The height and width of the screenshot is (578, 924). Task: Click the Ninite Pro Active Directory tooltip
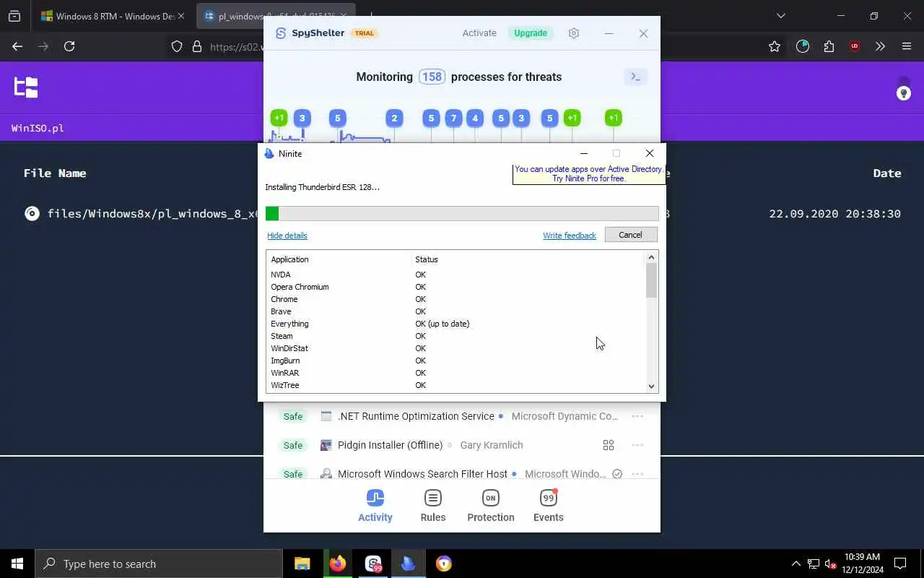588,174
